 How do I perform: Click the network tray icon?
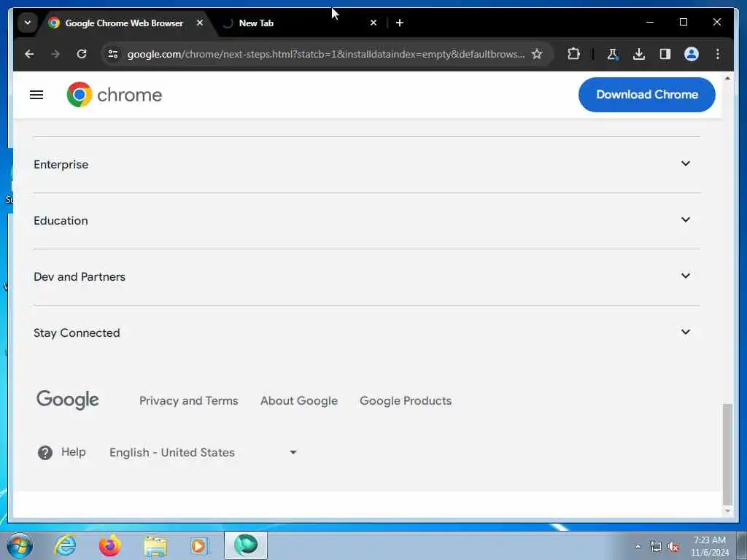click(x=656, y=547)
